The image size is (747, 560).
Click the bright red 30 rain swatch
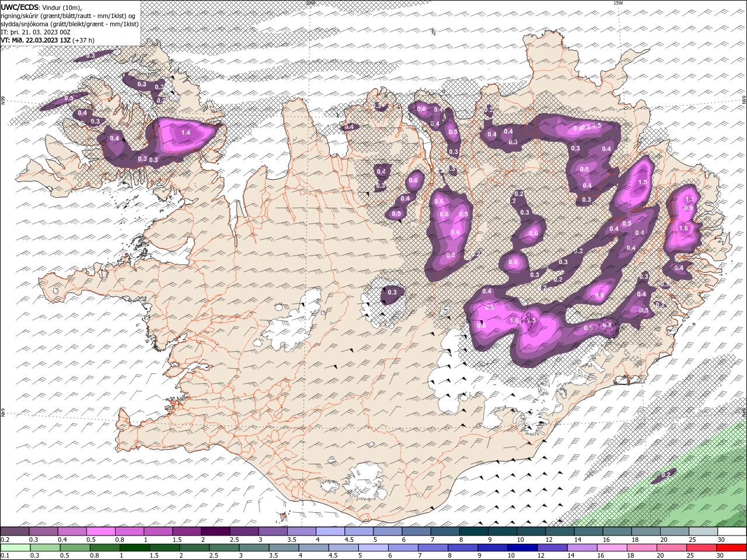(731, 548)
